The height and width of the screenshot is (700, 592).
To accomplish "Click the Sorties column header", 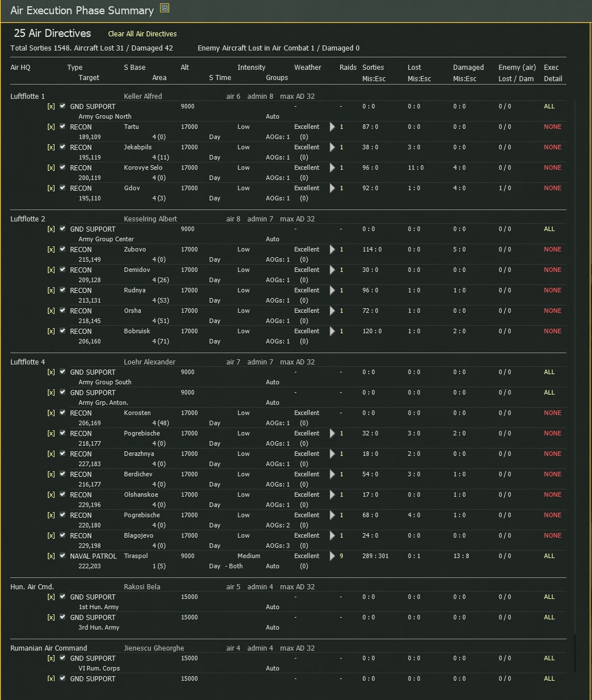I will tap(373, 68).
